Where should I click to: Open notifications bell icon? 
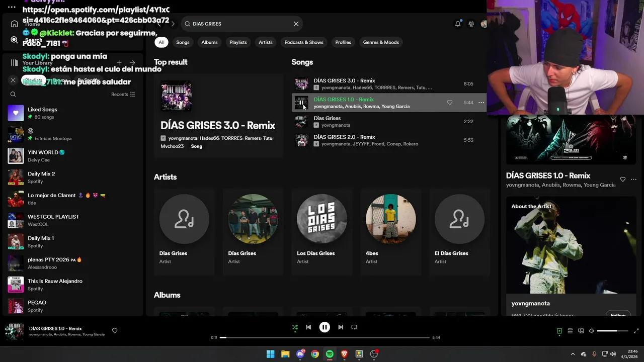click(458, 24)
